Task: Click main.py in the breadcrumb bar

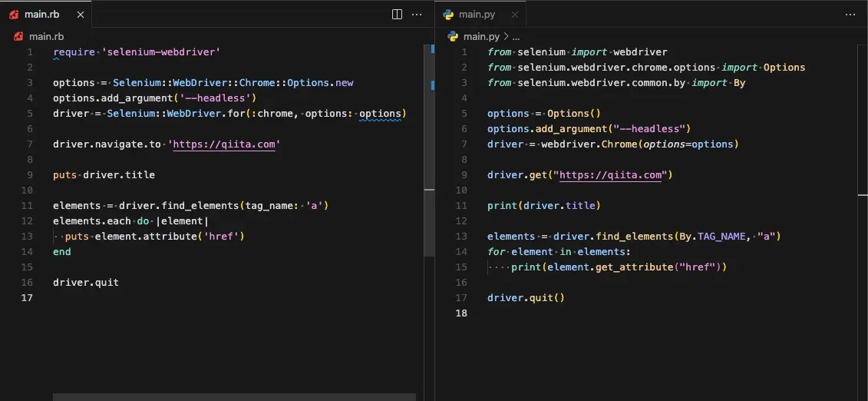Action: coord(481,37)
